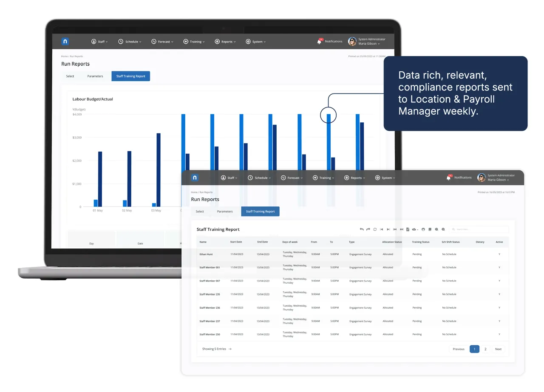
Task: Select the Staff Member 001 row name
Action: 210,268
